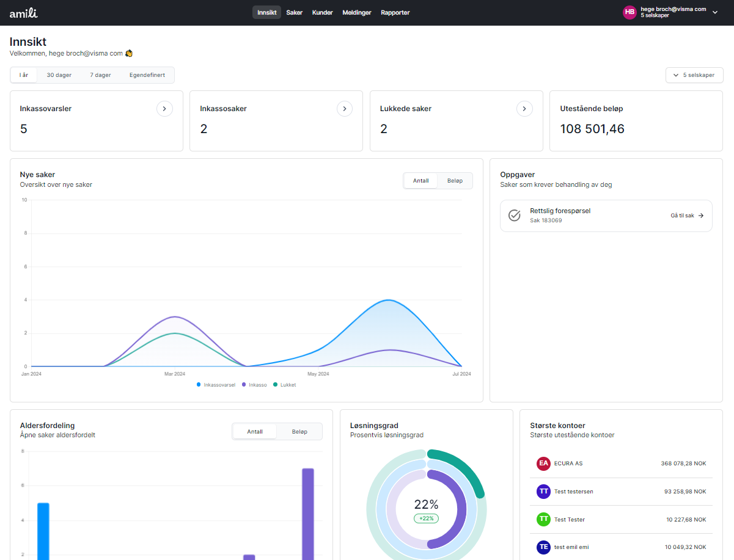Open Lukkede saker card arrow button
The image size is (734, 560).
tap(524, 109)
